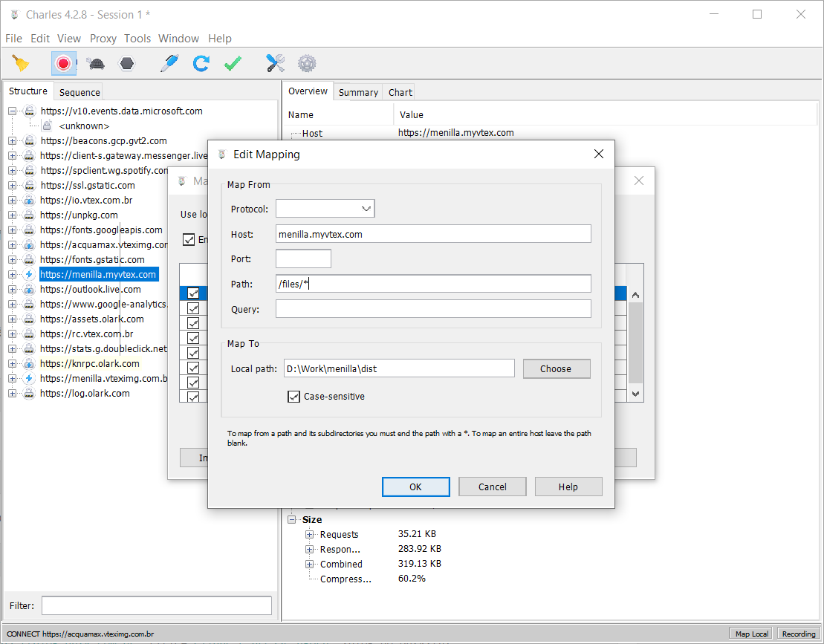
Task: Click the Host input field
Action: click(433, 234)
